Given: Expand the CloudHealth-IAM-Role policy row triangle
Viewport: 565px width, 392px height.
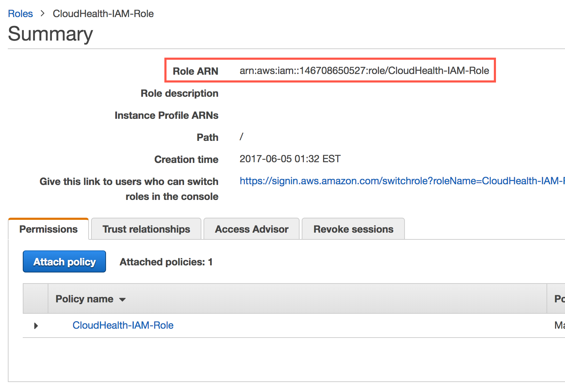Looking at the screenshot, I should tap(36, 326).
